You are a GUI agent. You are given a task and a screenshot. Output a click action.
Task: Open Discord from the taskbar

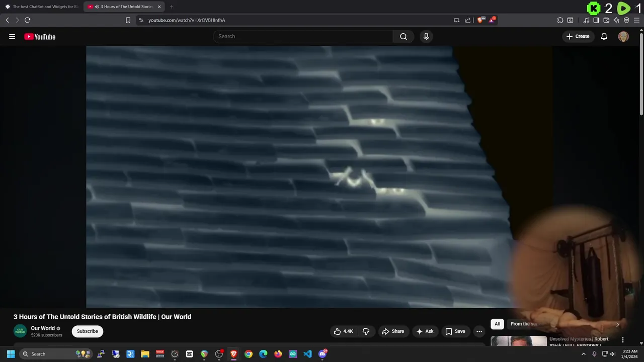coord(323,354)
